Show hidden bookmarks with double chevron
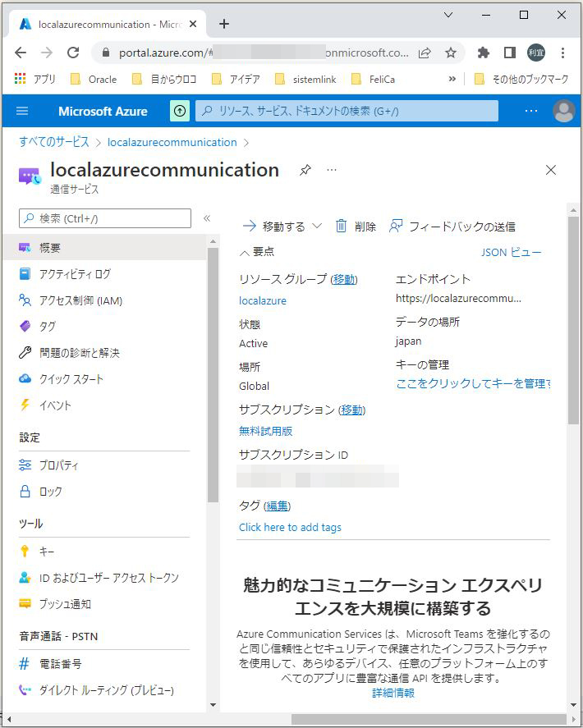Viewport: 583px width, 728px height. click(x=452, y=79)
